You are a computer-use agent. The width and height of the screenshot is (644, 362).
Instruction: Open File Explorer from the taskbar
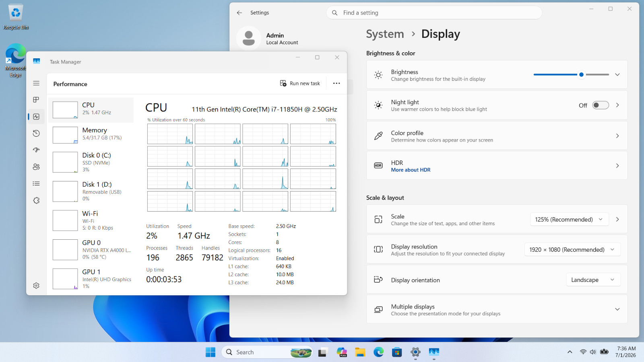coord(360,352)
